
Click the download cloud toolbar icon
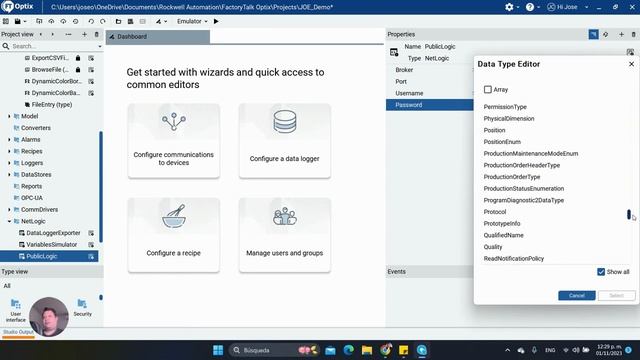[x=63, y=21]
